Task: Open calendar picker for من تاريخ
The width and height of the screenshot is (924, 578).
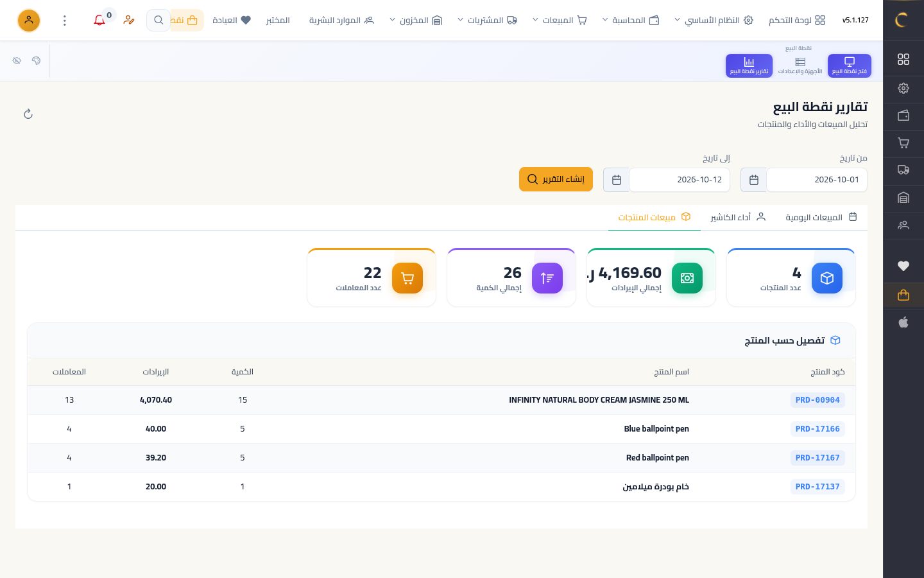Action: (x=754, y=180)
